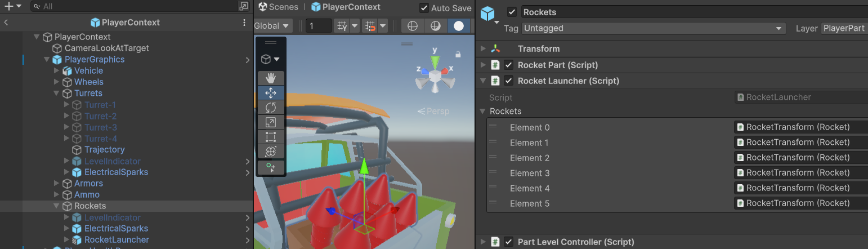Screen dimensions: 868x249
Task: Click the Persp projection label
Action: click(x=433, y=111)
